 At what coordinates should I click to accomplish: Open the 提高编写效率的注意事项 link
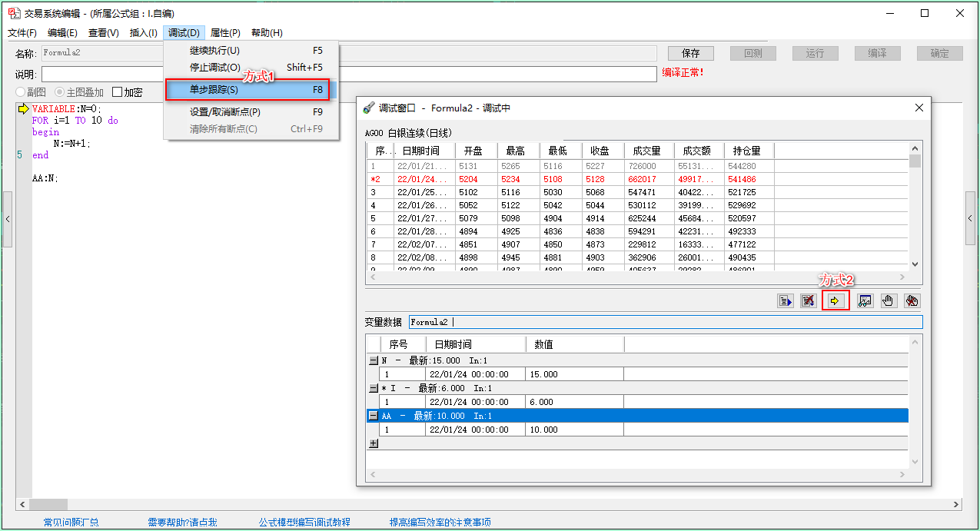pos(440,523)
